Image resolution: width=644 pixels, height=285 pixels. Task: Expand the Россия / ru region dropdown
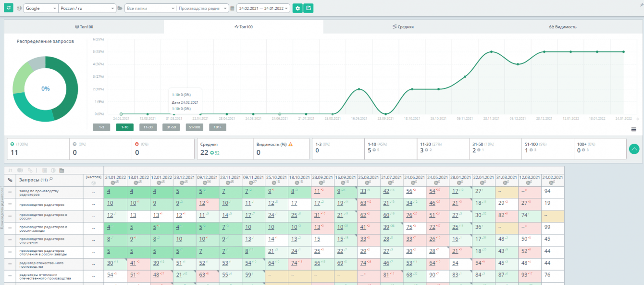pyautogui.click(x=87, y=8)
